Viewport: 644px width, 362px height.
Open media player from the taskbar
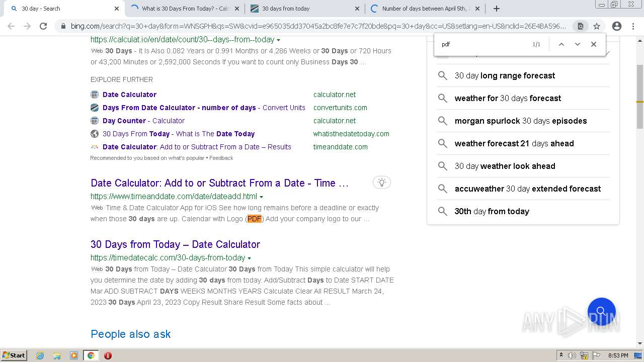pos(74,355)
